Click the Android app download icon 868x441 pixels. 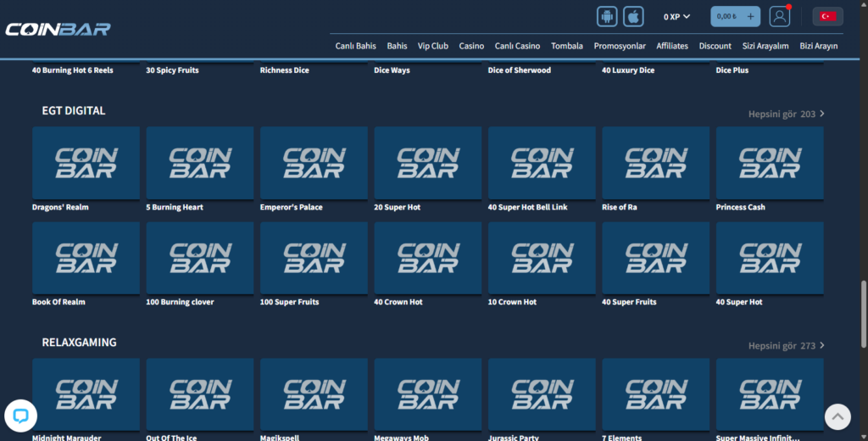coord(607,16)
